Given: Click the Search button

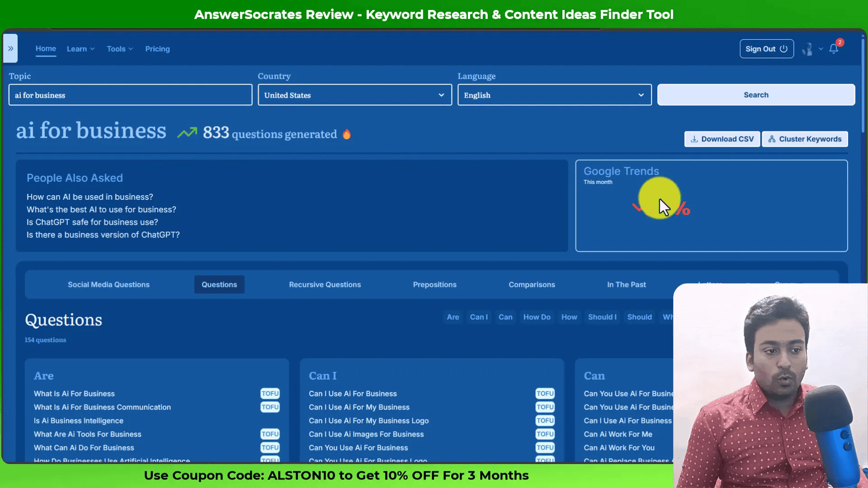Looking at the screenshot, I should click(x=756, y=95).
